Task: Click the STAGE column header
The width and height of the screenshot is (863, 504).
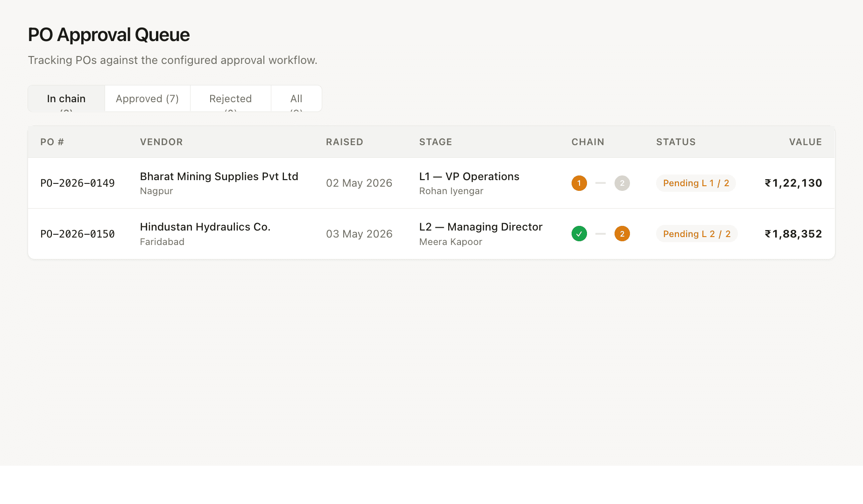Action: tap(436, 142)
